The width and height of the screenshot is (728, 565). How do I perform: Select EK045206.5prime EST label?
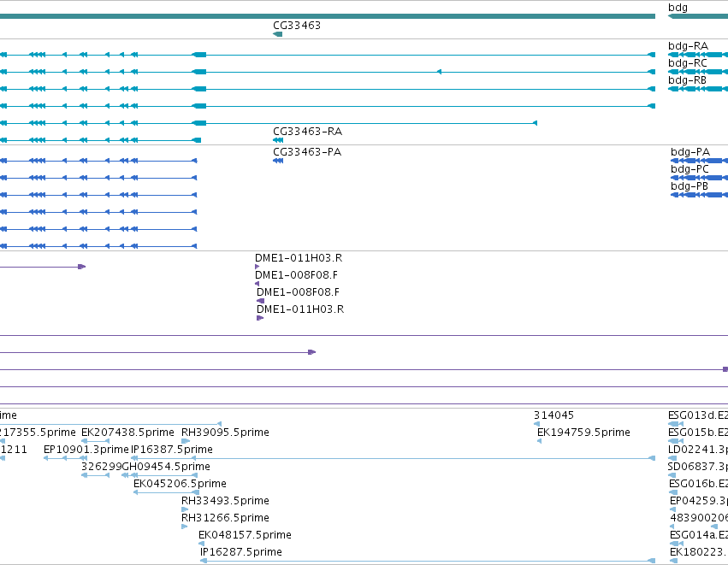click(x=181, y=484)
